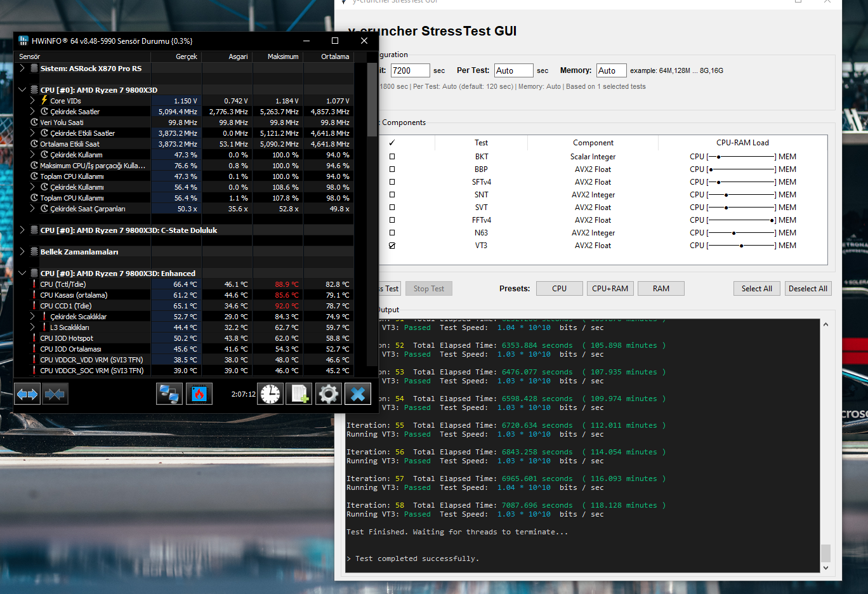Open the network remote monitoring icon
Image resolution: width=868 pixels, height=594 pixels.
pyautogui.click(x=169, y=394)
